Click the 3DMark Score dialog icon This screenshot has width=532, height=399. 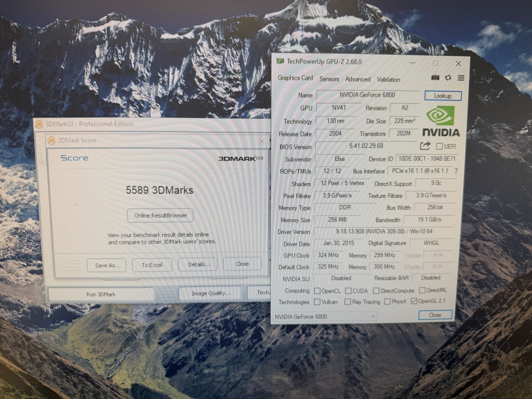pyautogui.click(x=51, y=140)
